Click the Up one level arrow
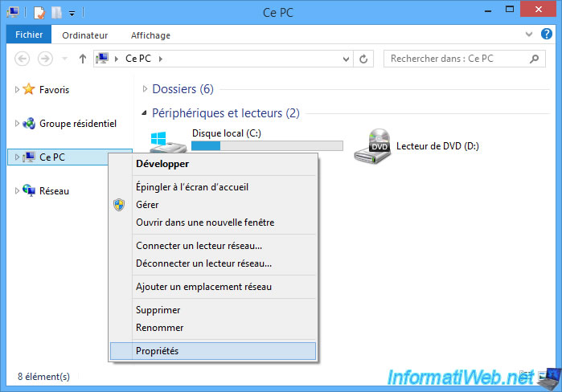This screenshot has height=392, width=562. click(x=83, y=59)
